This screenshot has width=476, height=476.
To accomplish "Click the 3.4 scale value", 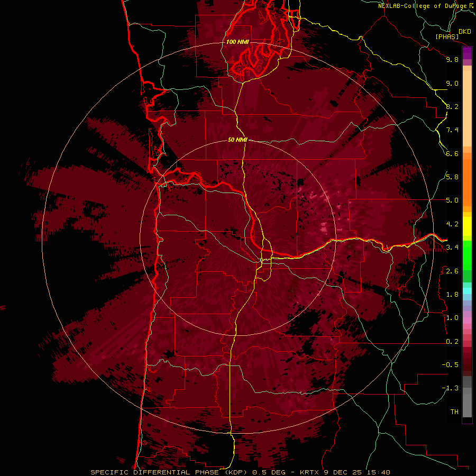I will [x=452, y=248].
